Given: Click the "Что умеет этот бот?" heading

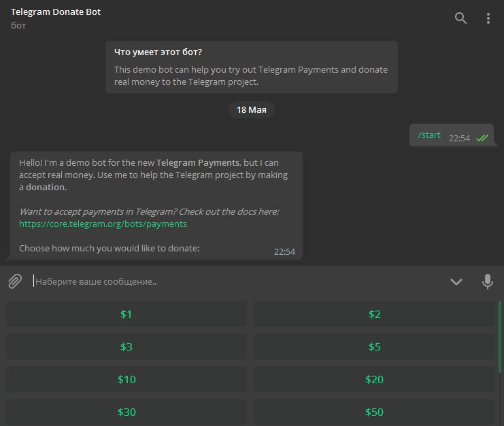Looking at the screenshot, I should (158, 52).
